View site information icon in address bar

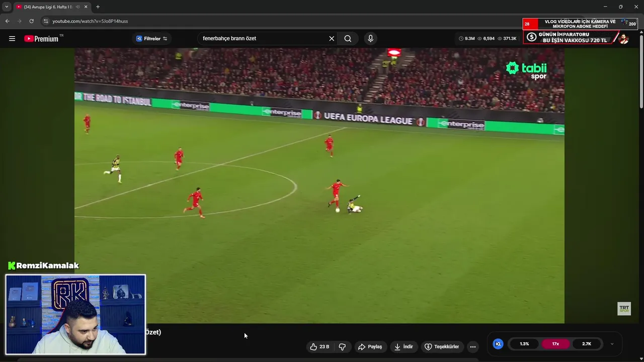point(46,21)
